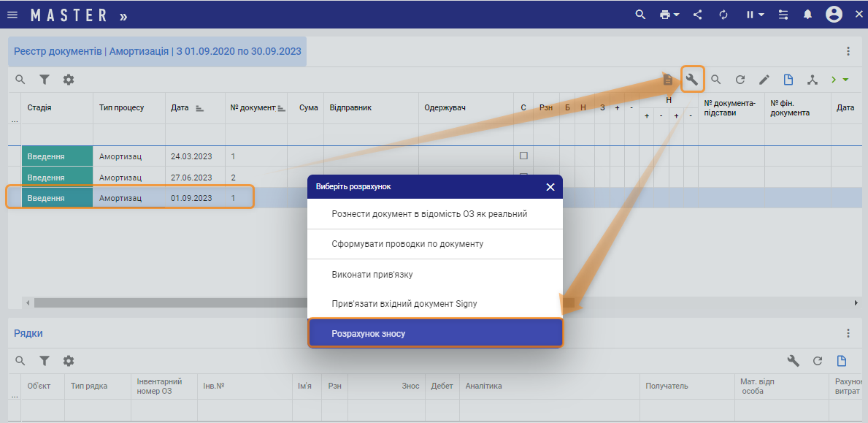The image size is (868, 423).
Task: Click document number link dated 24.03.2023
Action: tap(234, 156)
